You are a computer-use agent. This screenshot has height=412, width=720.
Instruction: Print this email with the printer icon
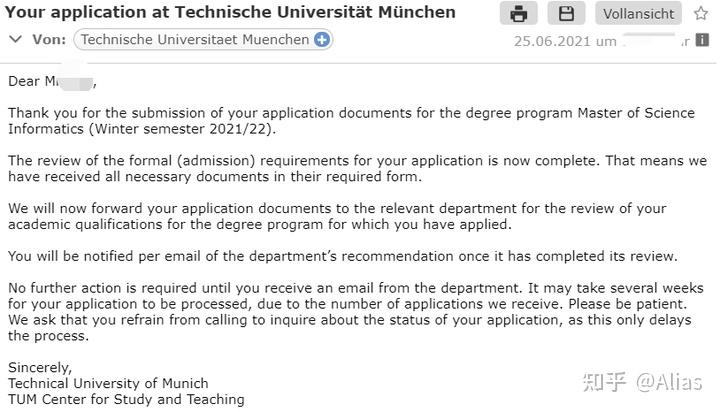518,13
